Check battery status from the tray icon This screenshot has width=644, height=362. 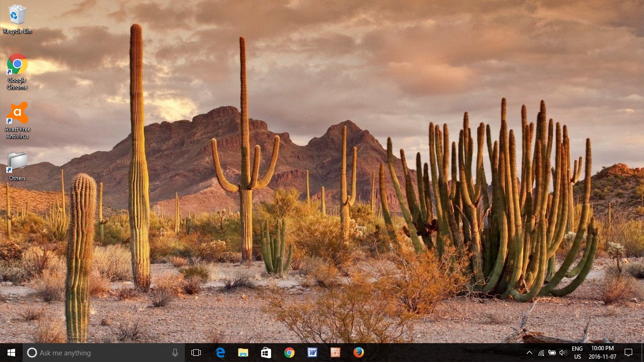coord(552,353)
